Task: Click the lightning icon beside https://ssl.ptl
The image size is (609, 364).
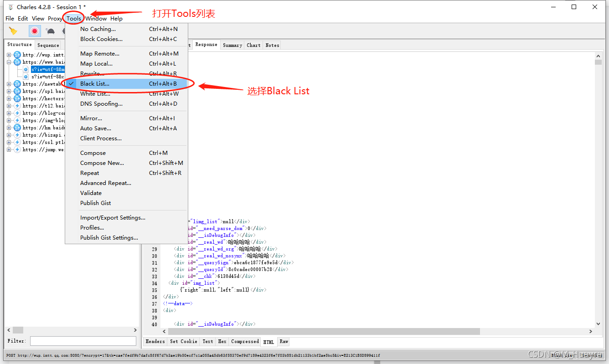Action: point(17,142)
